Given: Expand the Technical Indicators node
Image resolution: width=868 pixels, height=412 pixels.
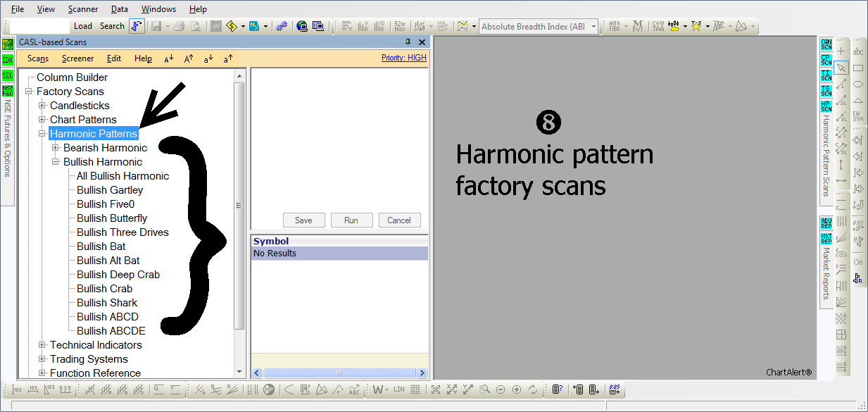Looking at the screenshot, I should [42, 345].
